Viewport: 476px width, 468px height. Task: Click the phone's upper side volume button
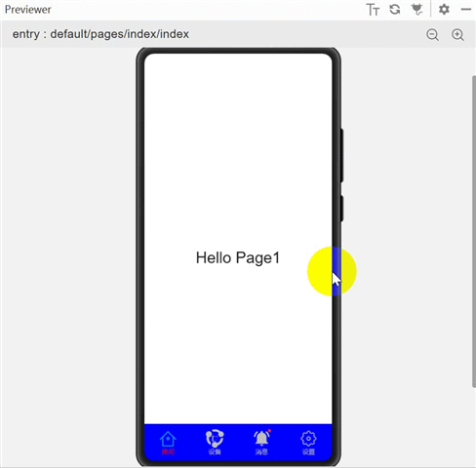[341, 155]
